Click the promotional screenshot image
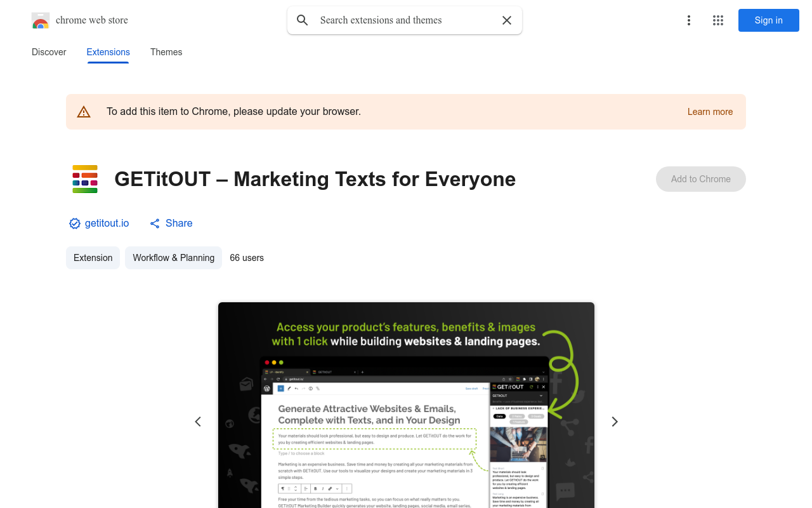This screenshot has width=812, height=508. click(406, 405)
